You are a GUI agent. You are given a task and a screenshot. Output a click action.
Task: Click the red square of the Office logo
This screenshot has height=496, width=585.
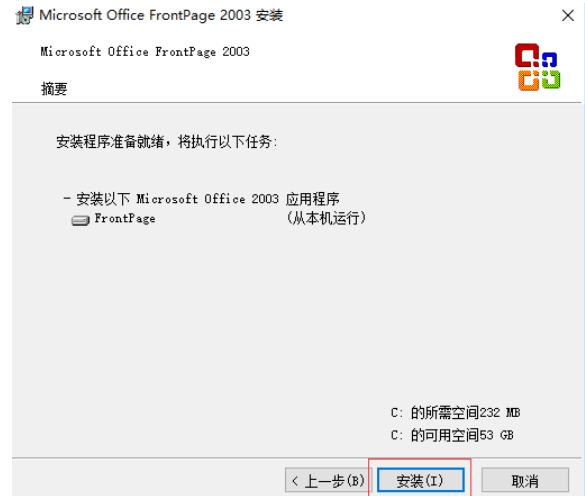coord(527,55)
